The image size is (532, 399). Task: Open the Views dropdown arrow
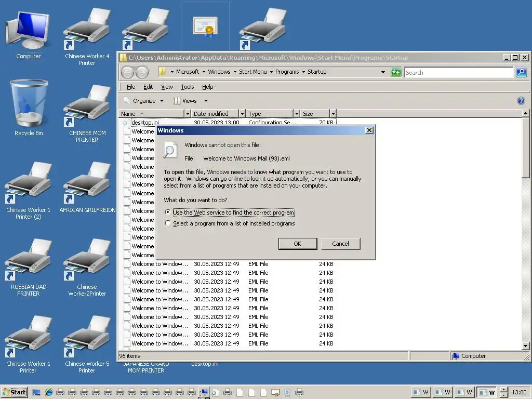point(206,101)
